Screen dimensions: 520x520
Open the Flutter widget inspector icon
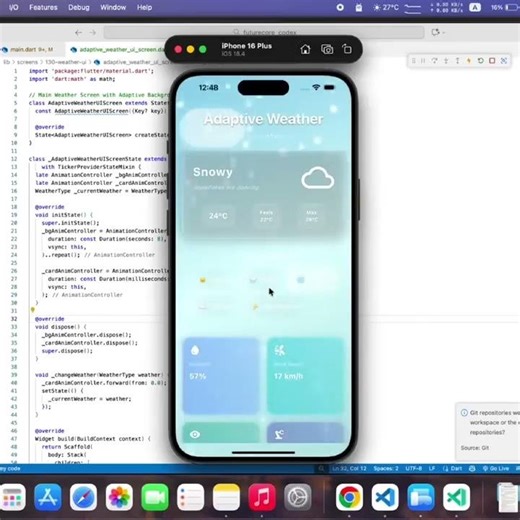[504, 61]
